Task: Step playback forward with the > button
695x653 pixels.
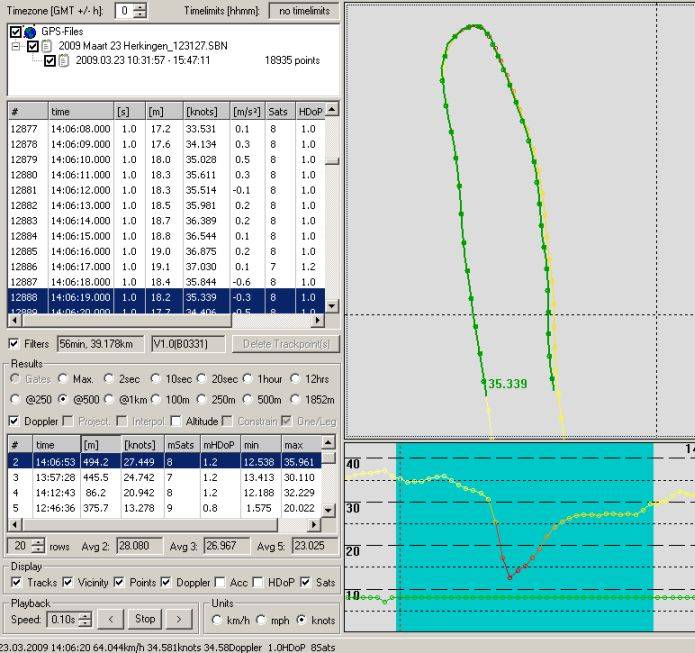Action: point(177,619)
